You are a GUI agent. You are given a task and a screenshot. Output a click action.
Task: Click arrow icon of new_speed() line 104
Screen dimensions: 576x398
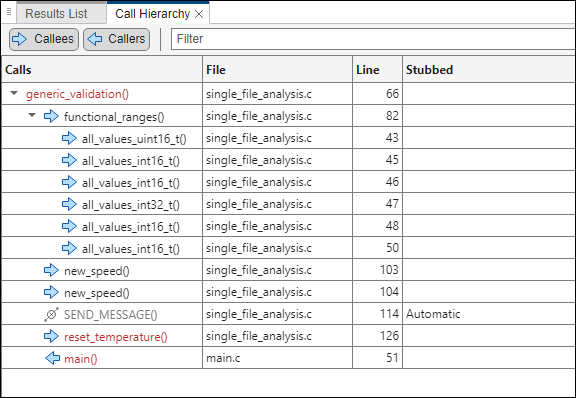[x=51, y=292]
